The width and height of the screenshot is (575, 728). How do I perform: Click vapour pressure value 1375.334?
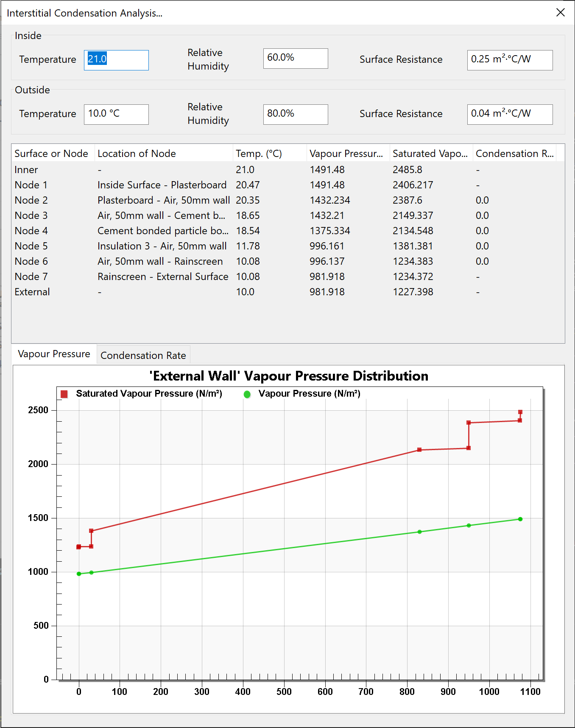point(330,231)
